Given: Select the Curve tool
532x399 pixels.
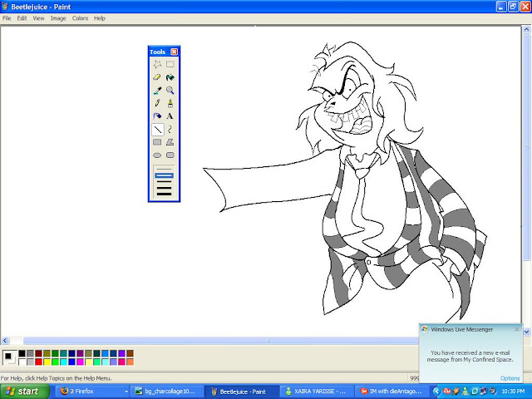Looking at the screenshot, I should pyautogui.click(x=170, y=130).
